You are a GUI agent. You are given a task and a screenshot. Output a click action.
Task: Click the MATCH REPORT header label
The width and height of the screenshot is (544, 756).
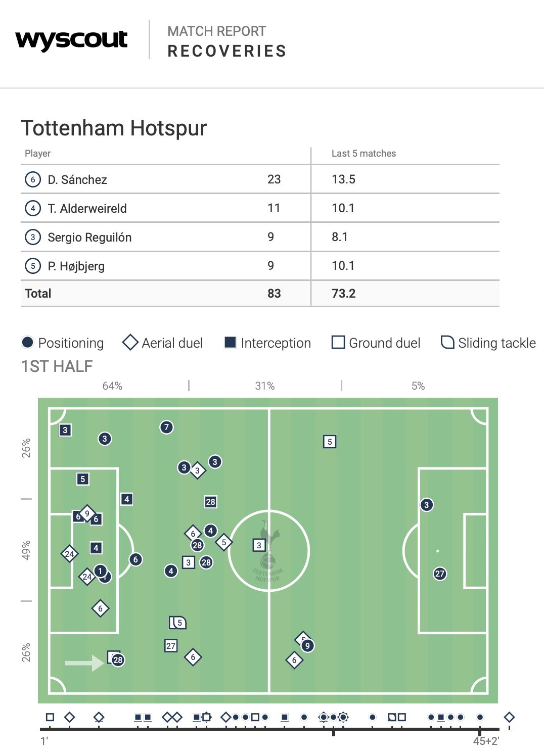pos(216,31)
